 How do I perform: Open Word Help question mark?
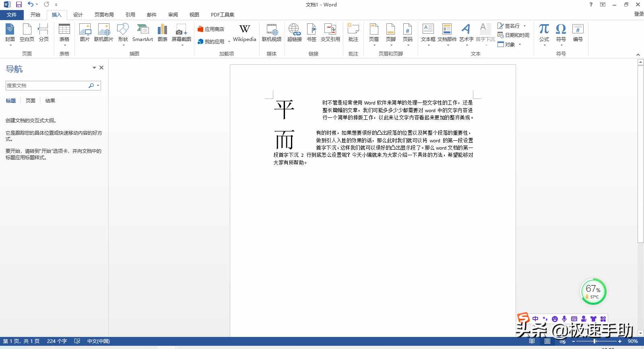click(591, 5)
